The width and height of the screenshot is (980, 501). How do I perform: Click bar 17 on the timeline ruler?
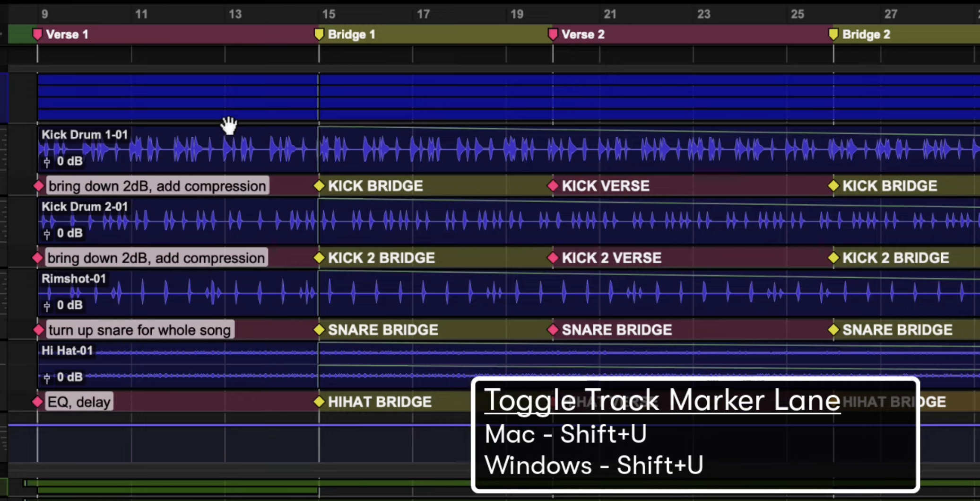click(423, 14)
